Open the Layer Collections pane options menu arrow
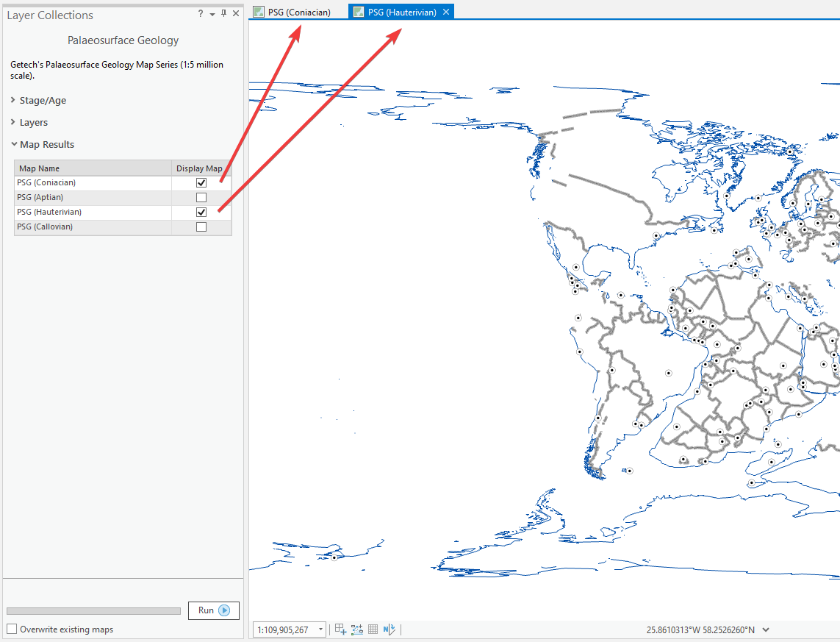This screenshot has width=840, height=642. pos(212,14)
